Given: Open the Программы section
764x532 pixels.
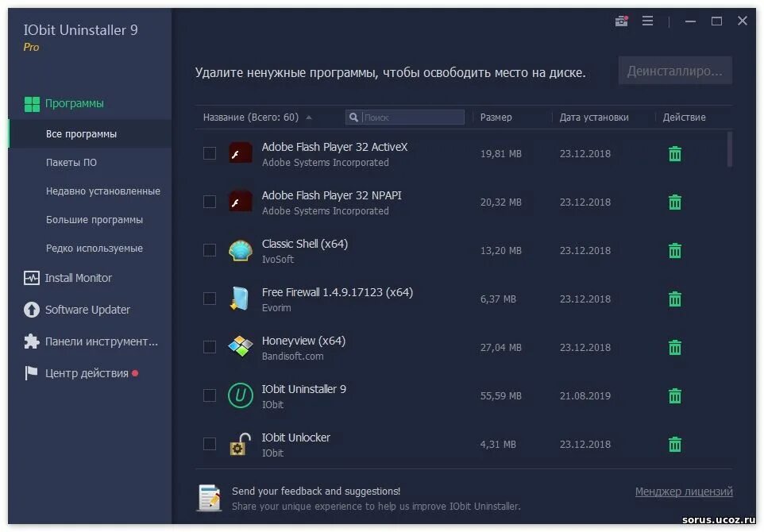Looking at the screenshot, I should coord(74,104).
